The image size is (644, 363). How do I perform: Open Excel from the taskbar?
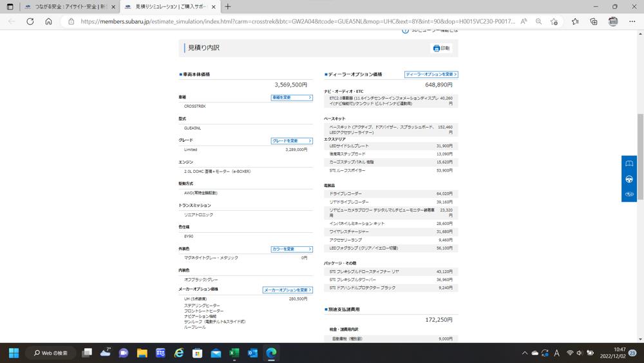pyautogui.click(x=234, y=353)
